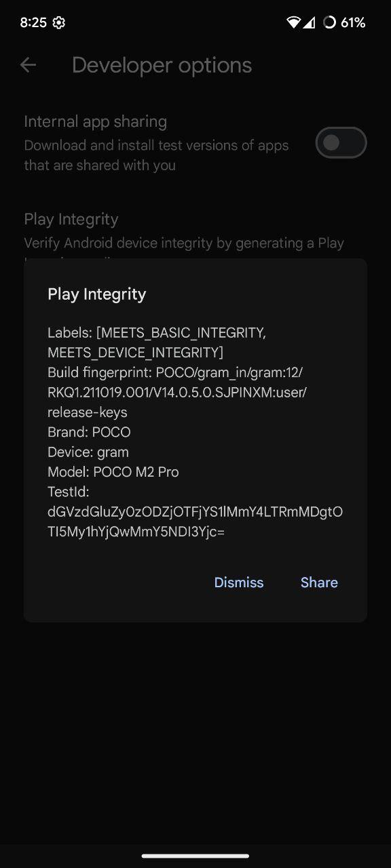Screen dimensions: 391x868
Task: Dismiss the Play Integrity dialog
Action: [x=239, y=583]
